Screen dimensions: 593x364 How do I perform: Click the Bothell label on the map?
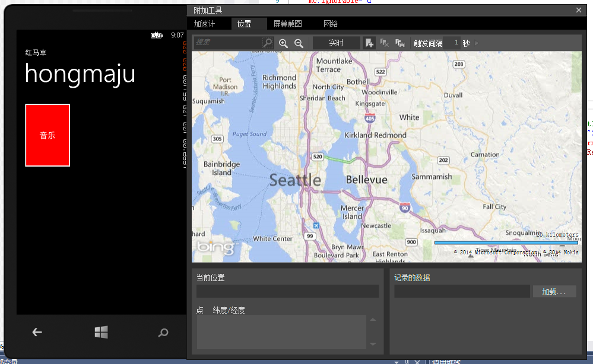358,82
